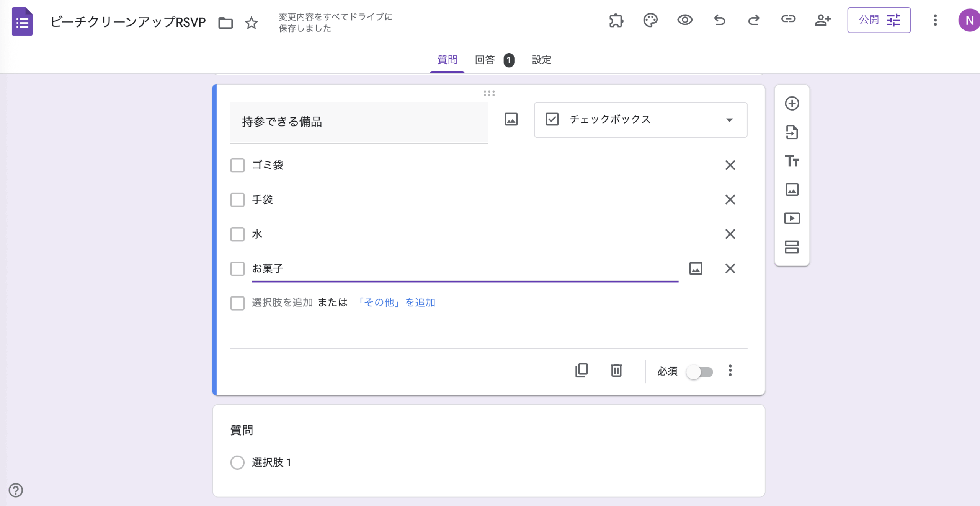Open the question's three-dot options menu
This screenshot has height=506, width=980.
730,370
